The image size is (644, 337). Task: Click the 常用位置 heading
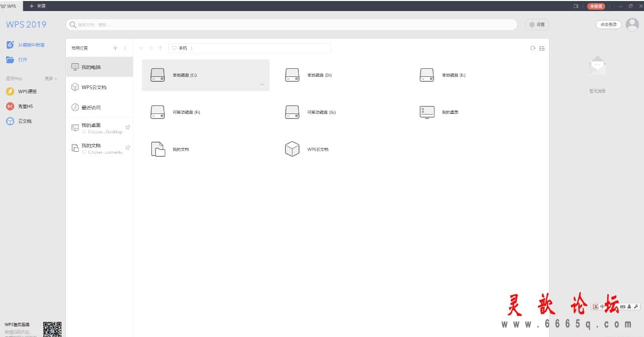click(x=79, y=48)
